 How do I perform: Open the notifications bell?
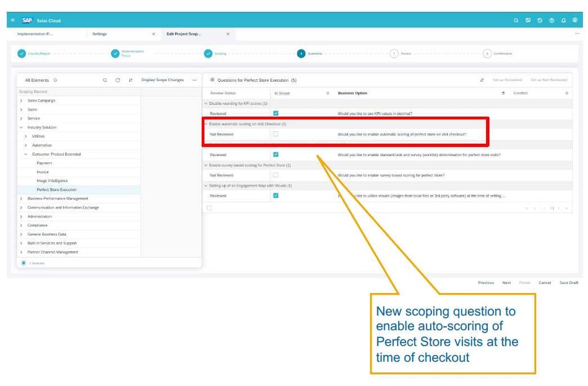tap(563, 20)
